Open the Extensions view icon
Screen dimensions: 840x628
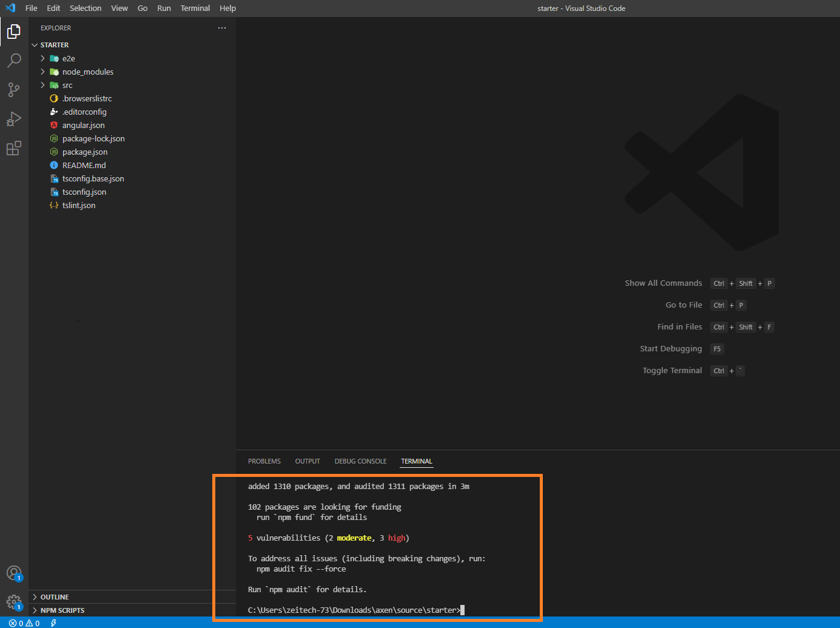pyautogui.click(x=14, y=148)
